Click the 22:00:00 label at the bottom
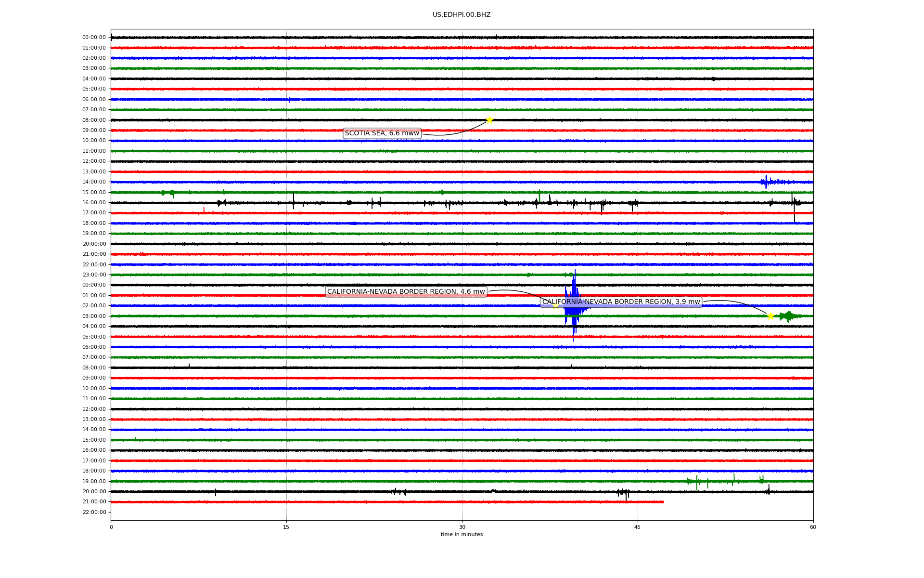 94,512
